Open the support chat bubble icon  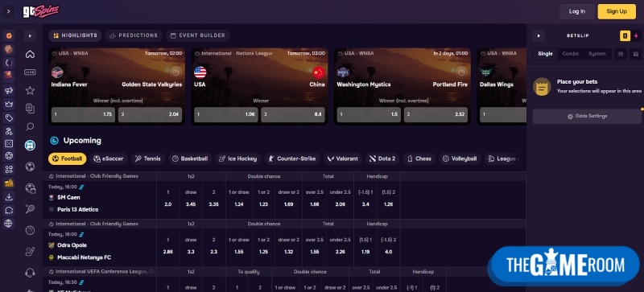pos(9,210)
